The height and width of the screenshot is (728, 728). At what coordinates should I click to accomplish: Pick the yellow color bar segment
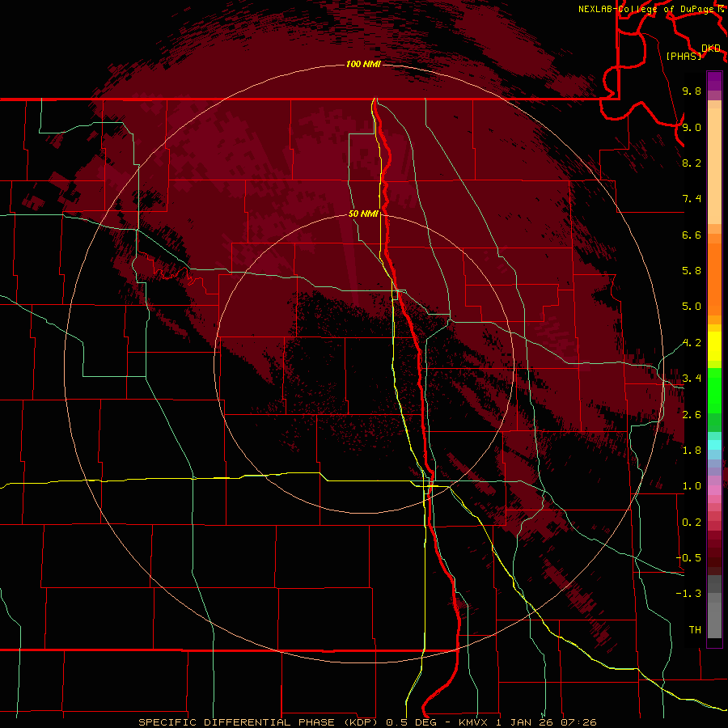click(x=714, y=346)
